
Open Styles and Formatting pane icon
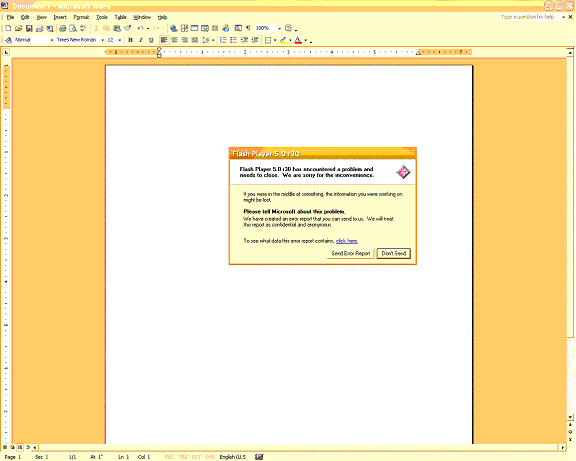(8, 40)
